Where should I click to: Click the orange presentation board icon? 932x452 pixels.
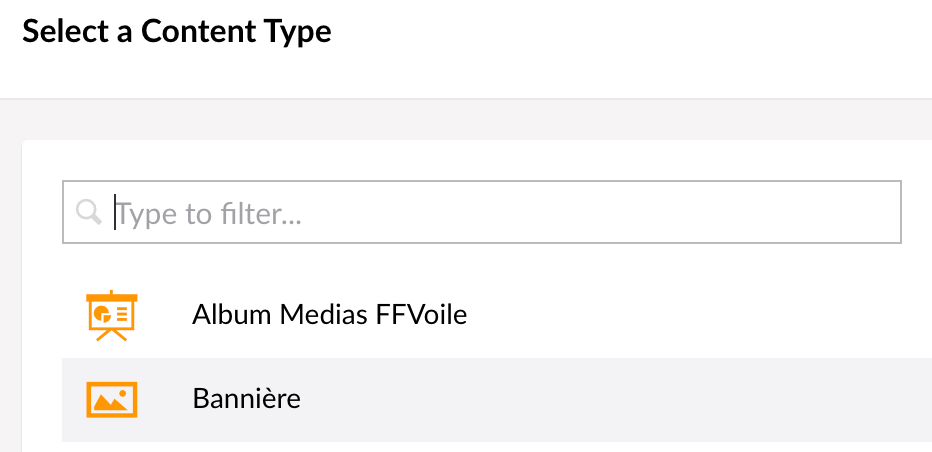pos(112,316)
